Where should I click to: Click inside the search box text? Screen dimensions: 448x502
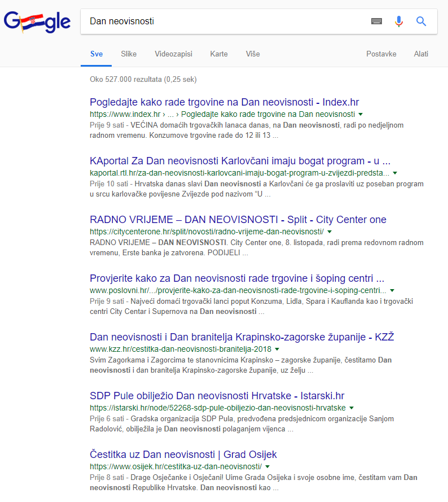point(122,21)
